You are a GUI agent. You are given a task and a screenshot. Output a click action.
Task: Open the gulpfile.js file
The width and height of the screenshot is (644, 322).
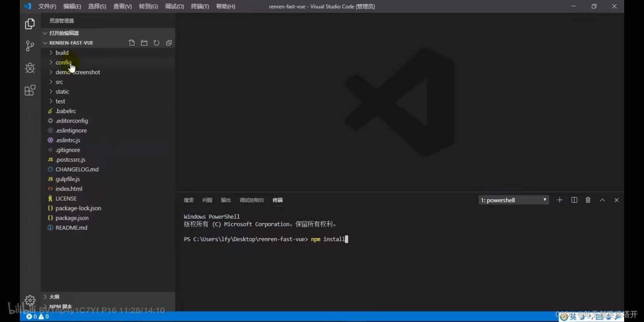[x=108, y=179]
